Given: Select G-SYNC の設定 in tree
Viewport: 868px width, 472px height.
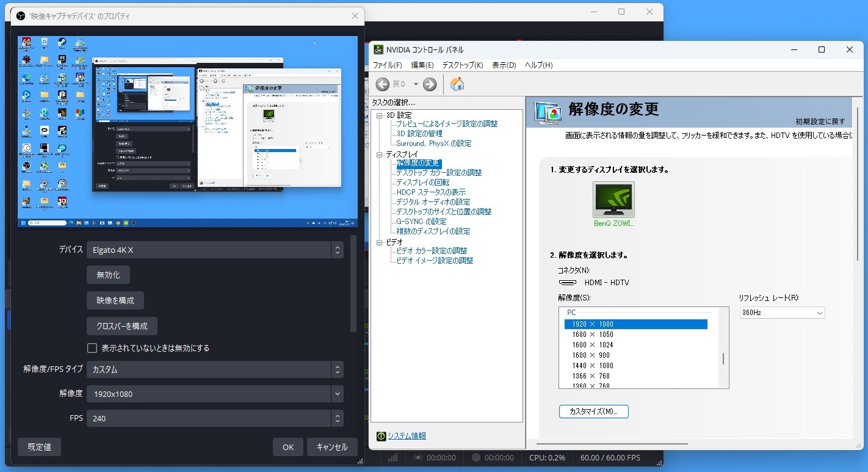Looking at the screenshot, I should pos(421,222).
